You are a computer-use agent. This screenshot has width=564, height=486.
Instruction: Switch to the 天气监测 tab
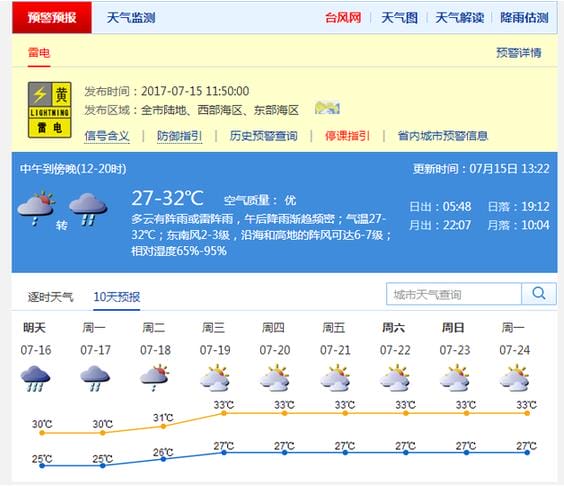click(x=131, y=17)
